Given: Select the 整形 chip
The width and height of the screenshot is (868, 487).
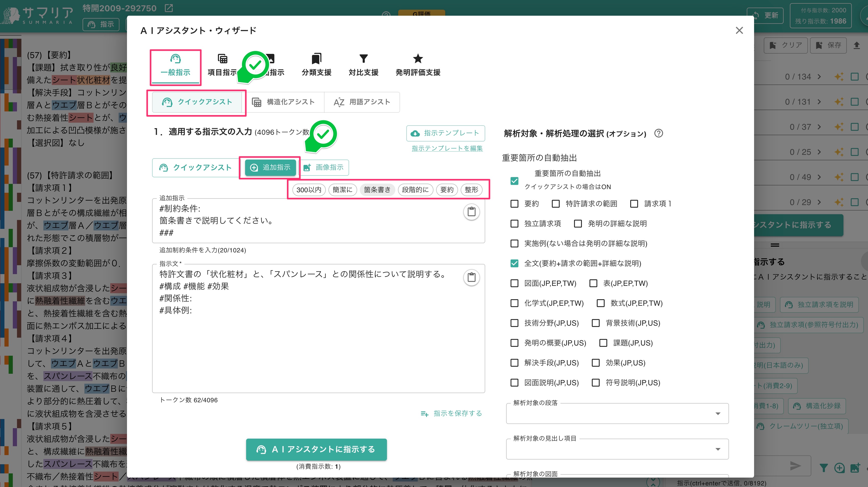Looking at the screenshot, I should [471, 190].
